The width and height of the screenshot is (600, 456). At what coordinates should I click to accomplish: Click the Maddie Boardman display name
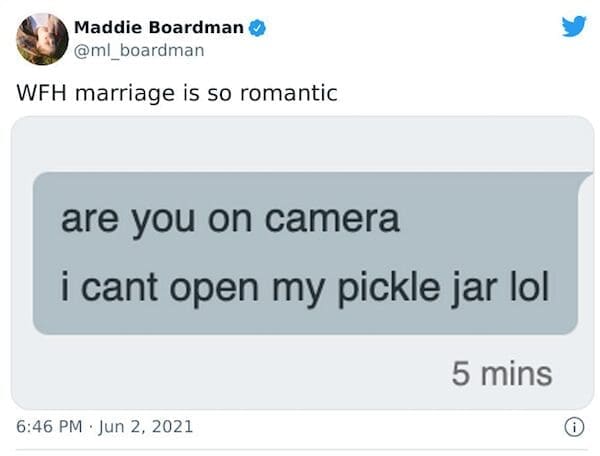158,27
